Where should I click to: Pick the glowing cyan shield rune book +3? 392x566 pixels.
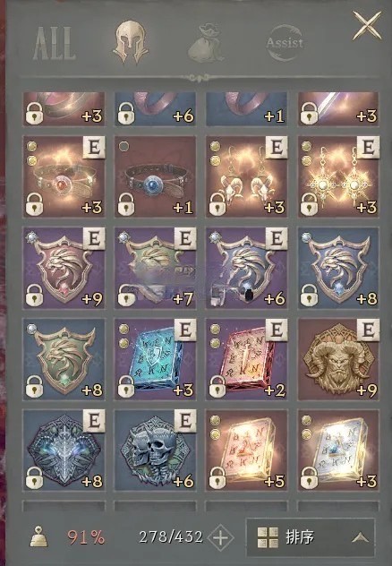156,359
